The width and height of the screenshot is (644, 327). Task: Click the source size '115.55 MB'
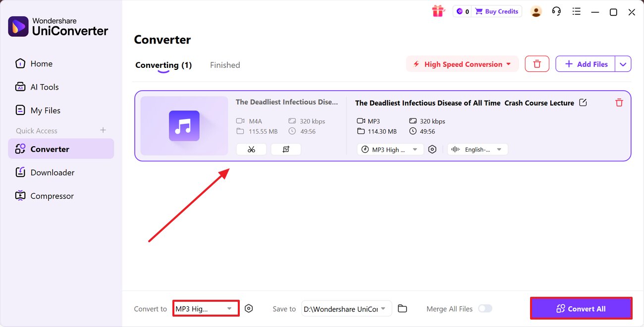coord(263,131)
